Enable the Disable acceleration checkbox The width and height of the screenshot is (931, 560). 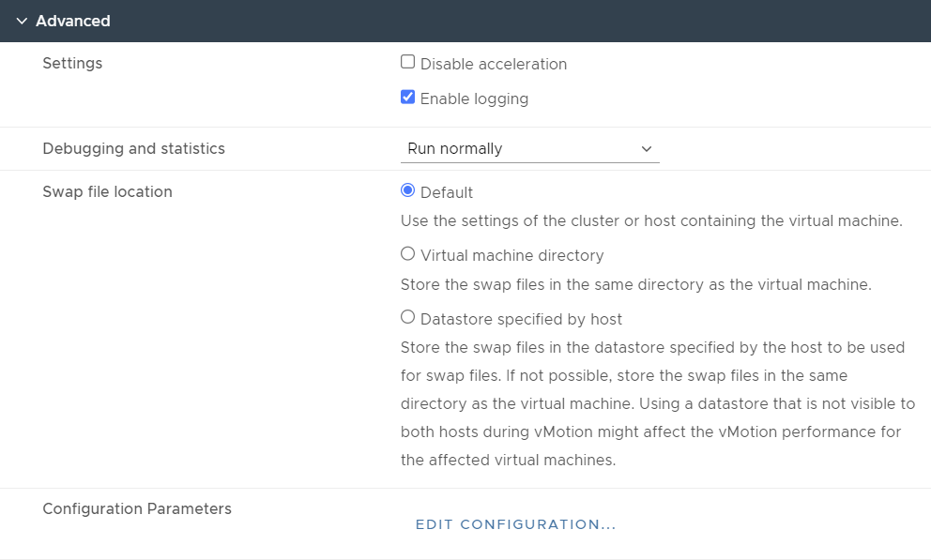click(x=407, y=62)
